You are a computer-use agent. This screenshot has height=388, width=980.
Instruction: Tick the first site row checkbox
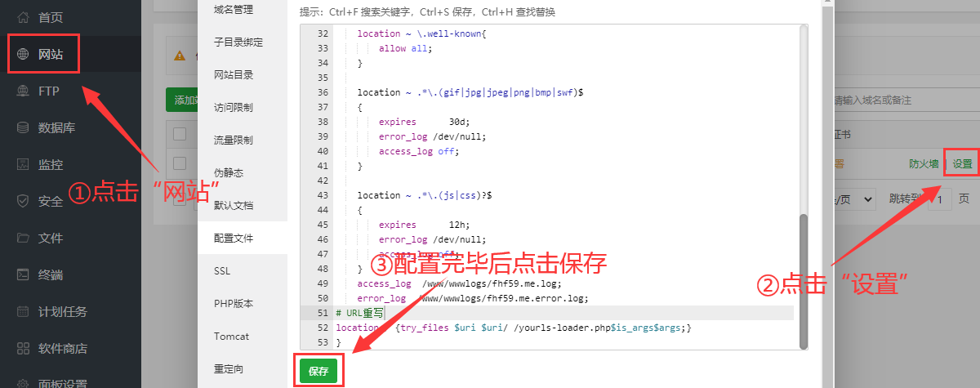180,163
